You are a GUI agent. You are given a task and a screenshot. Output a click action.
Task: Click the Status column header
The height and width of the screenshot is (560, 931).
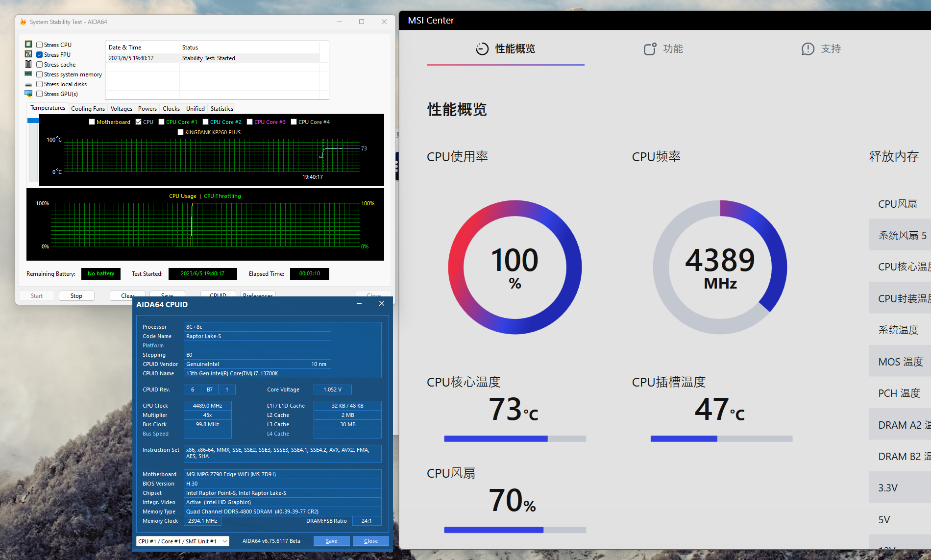pyautogui.click(x=249, y=48)
